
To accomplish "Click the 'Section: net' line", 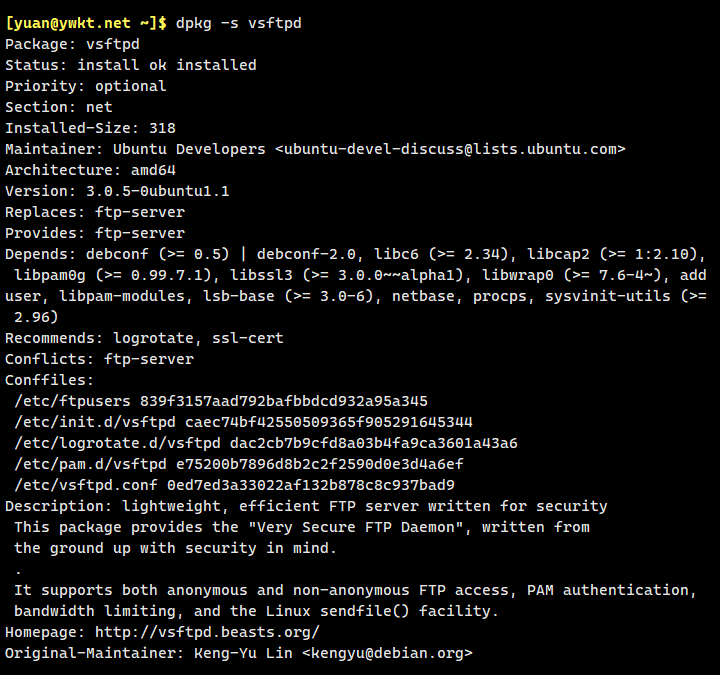I will point(58,107).
